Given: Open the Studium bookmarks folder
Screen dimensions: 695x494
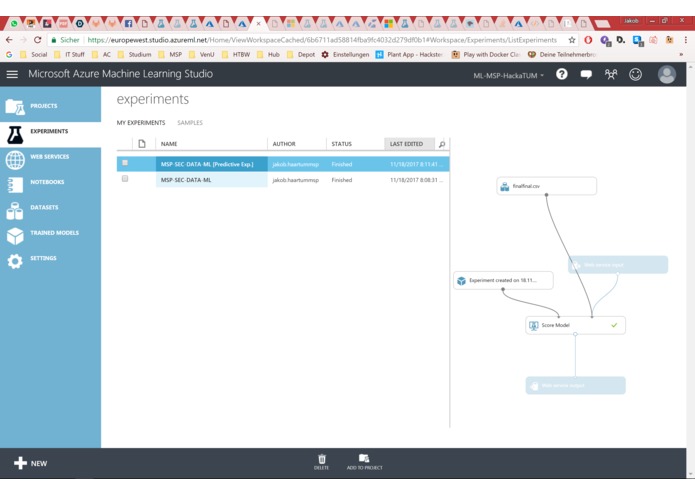Looking at the screenshot, I should (x=135, y=54).
